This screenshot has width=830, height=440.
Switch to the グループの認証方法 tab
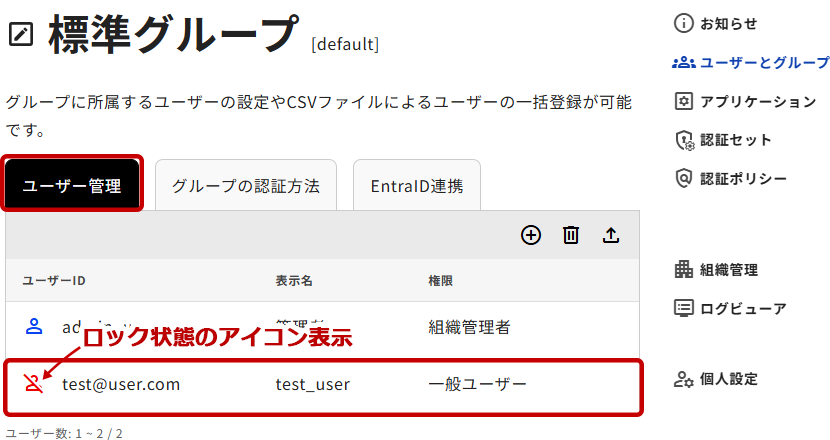pyautogui.click(x=245, y=186)
